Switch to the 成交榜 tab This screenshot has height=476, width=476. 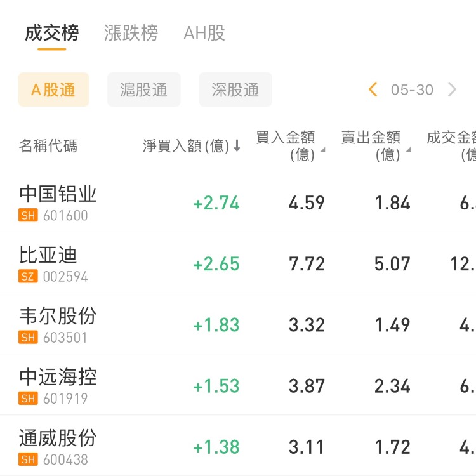pos(51,33)
